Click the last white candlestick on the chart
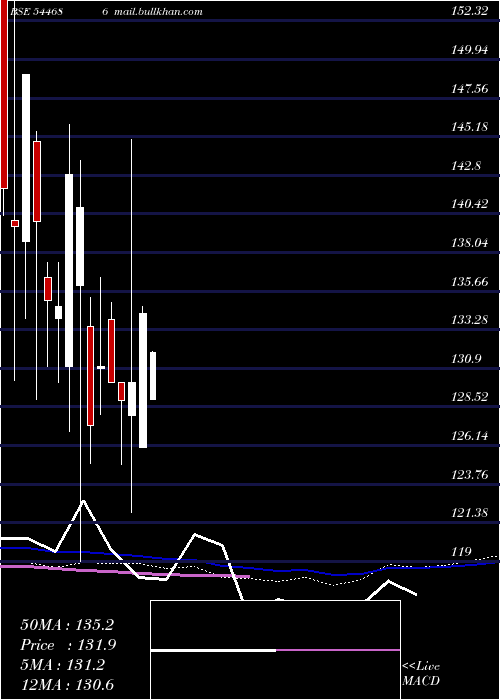500x700 pixels. click(x=153, y=376)
